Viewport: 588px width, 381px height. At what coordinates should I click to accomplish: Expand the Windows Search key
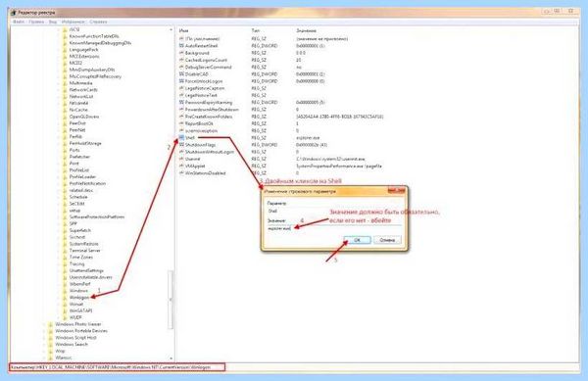[x=45, y=345]
